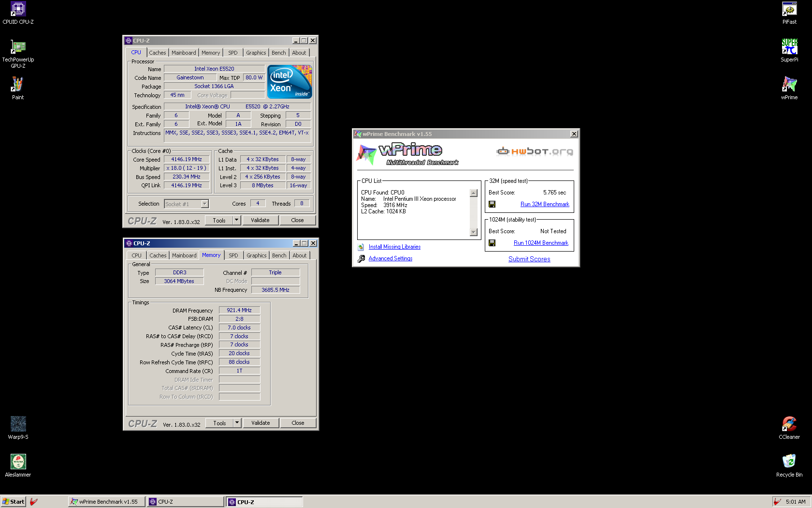Screen dimensions: 812x508
Task: Click Tools button in top CPU-Z window
Action: click(219, 220)
